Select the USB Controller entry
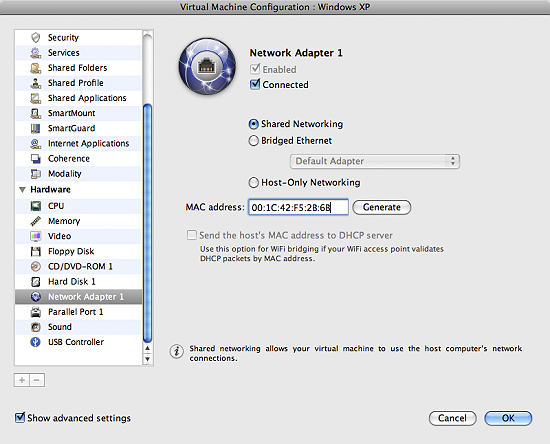Image resolution: width=550 pixels, height=444 pixels. click(79, 342)
